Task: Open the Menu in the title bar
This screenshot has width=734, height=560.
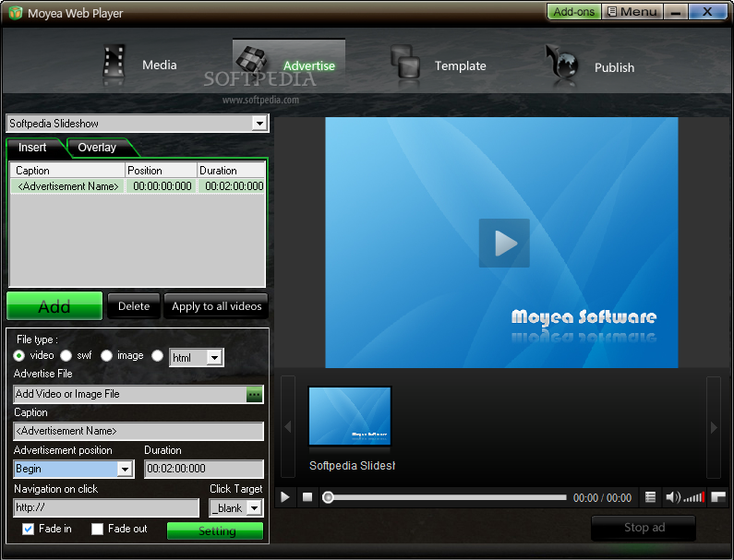Action: [632, 12]
